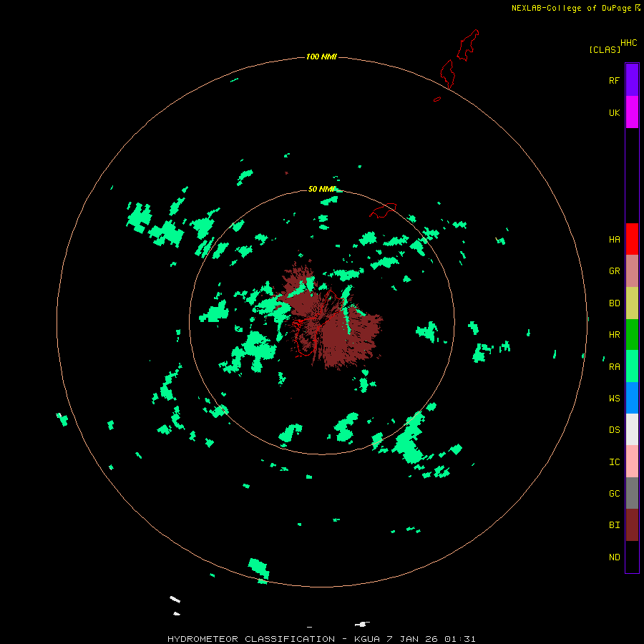
Task: Click the Hydrometeor Classification KGUA caption
Action: [x=321, y=639]
